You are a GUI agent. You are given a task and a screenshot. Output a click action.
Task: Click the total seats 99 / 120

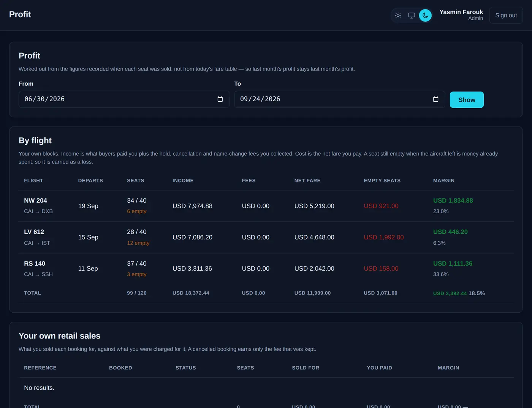137,293
